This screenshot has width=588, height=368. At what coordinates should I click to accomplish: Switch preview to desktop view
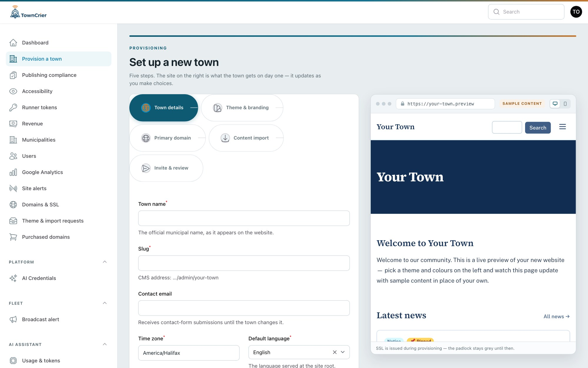click(555, 104)
